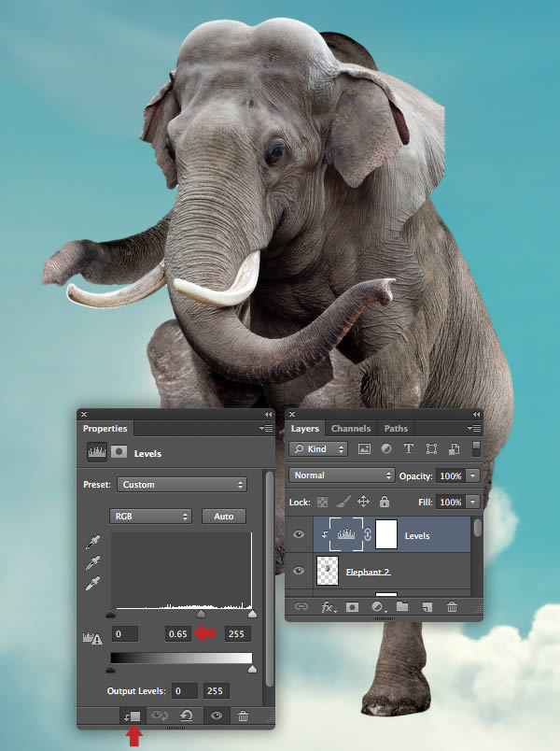Delete layer trash icon in Layers panel

(x=452, y=607)
